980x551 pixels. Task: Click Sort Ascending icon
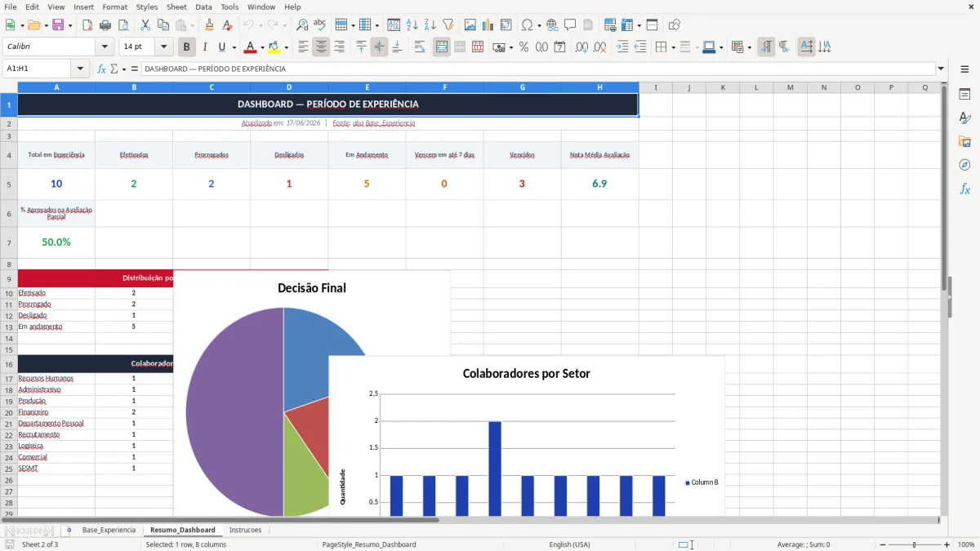[x=412, y=25]
